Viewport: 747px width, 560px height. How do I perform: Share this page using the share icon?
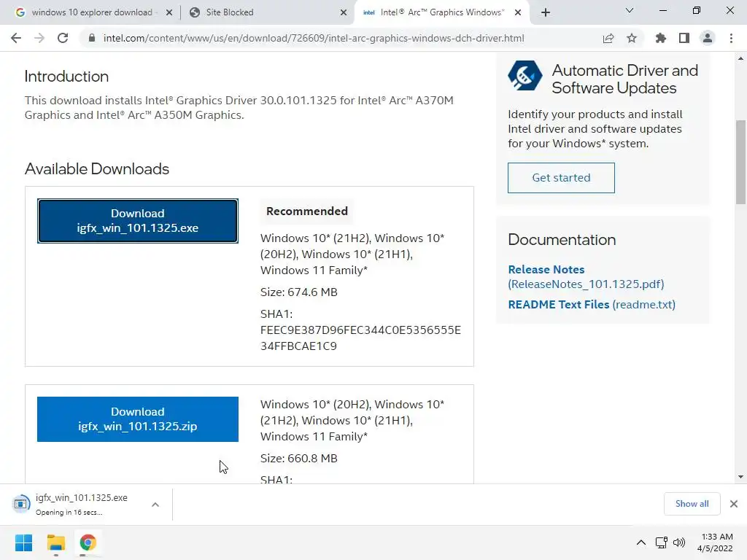pyautogui.click(x=608, y=38)
